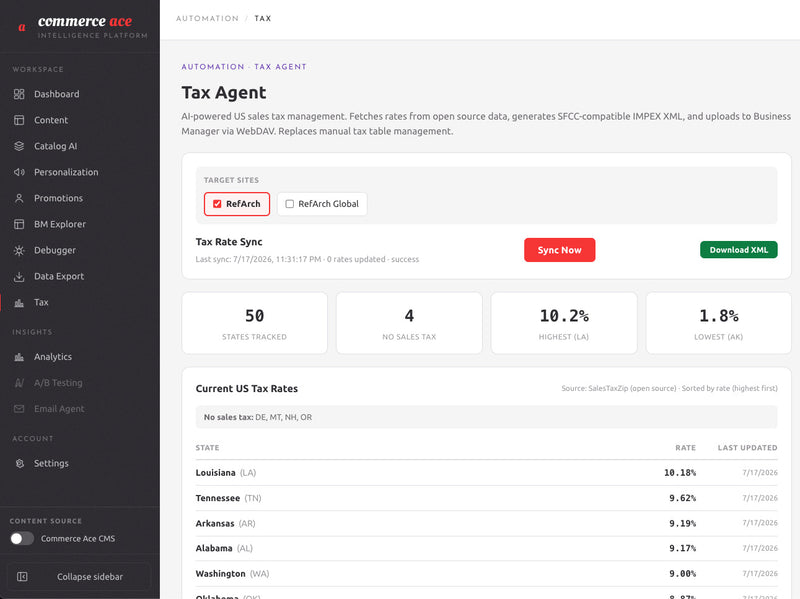Select the Alabama (AL) row
Image resolution: width=800 pixels, height=599 pixels.
pyautogui.click(x=486, y=548)
